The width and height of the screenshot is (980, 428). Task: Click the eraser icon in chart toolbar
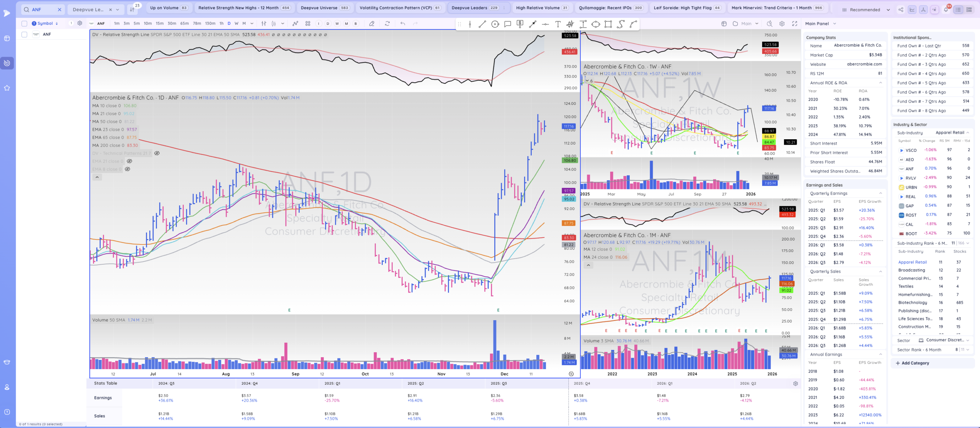coord(372,23)
